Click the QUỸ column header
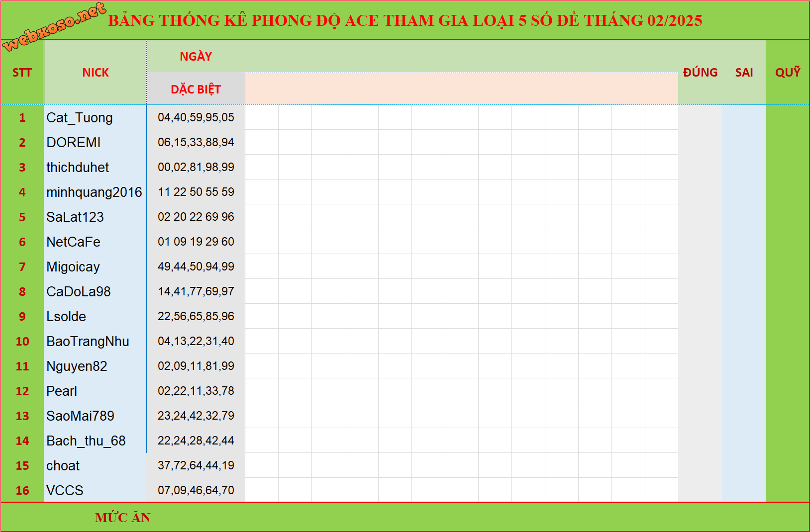810x532 pixels. (788, 73)
